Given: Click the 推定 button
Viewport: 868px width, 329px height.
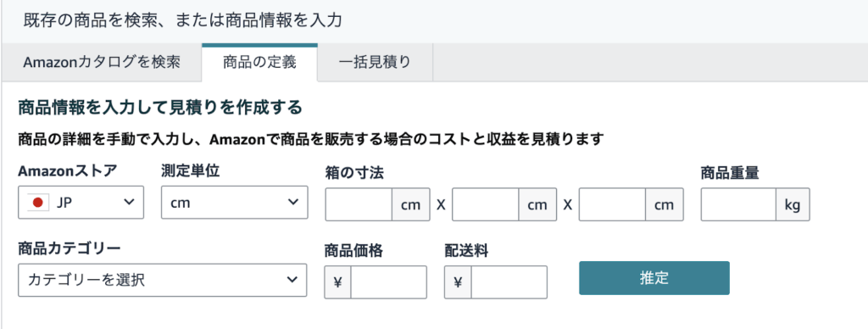Looking at the screenshot, I should (x=654, y=278).
